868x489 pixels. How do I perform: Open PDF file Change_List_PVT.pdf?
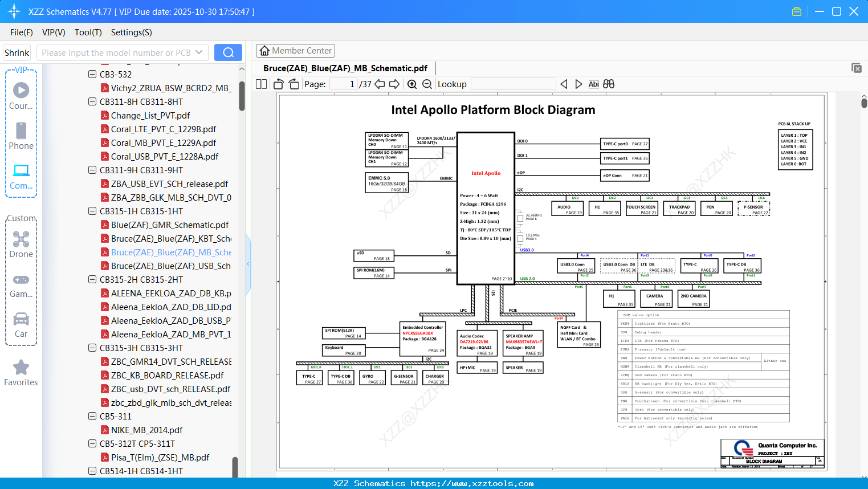150,115
